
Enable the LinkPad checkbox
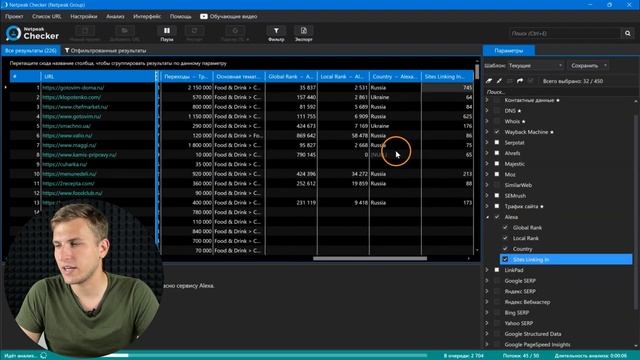[x=497, y=270]
